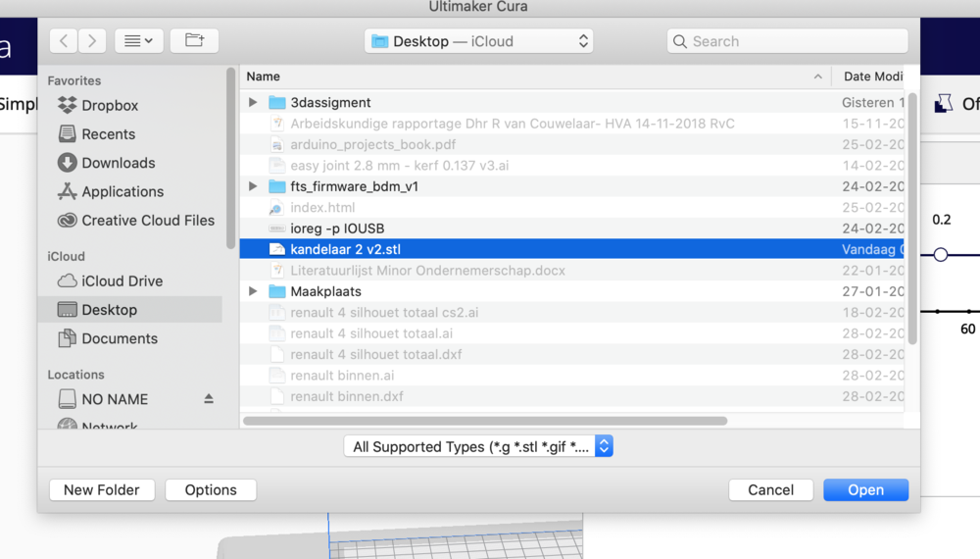Image resolution: width=980 pixels, height=559 pixels.
Task: Click renault 4 silhouet totaal cs2.ai
Action: [571, 313]
